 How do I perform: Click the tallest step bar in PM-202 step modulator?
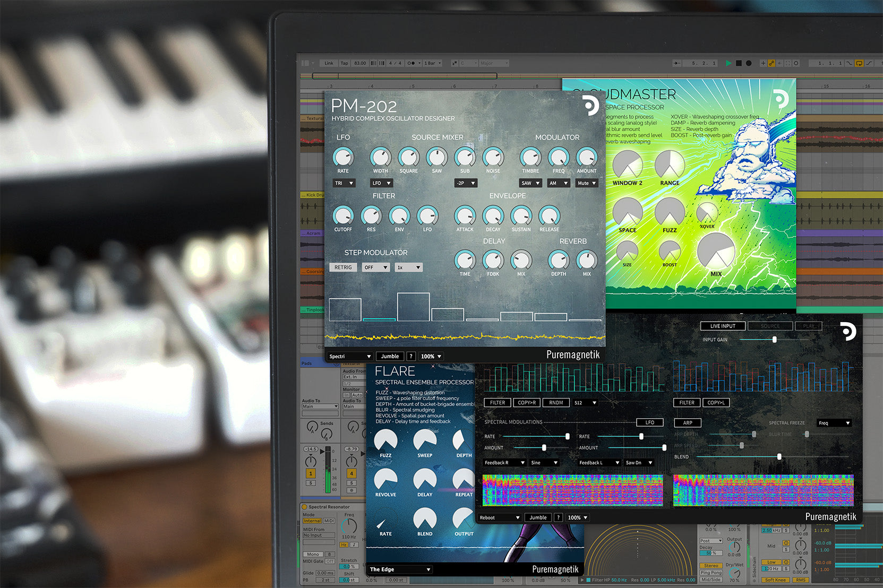click(x=413, y=307)
